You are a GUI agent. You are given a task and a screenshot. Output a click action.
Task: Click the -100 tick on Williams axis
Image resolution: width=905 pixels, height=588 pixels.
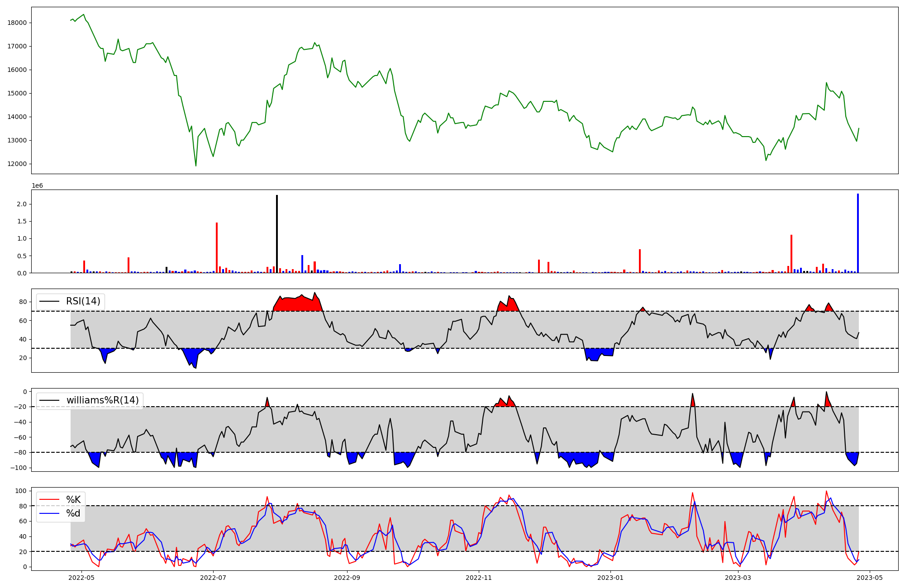[x=18, y=468]
